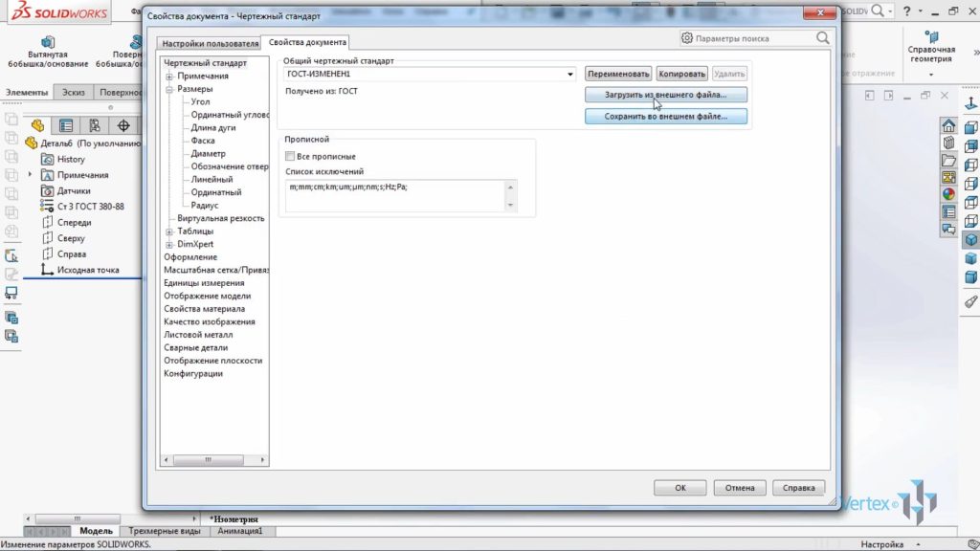This screenshot has width=980, height=551.
Task: Click the scroll-right arrow under the options tree
Action: click(262, 460)
